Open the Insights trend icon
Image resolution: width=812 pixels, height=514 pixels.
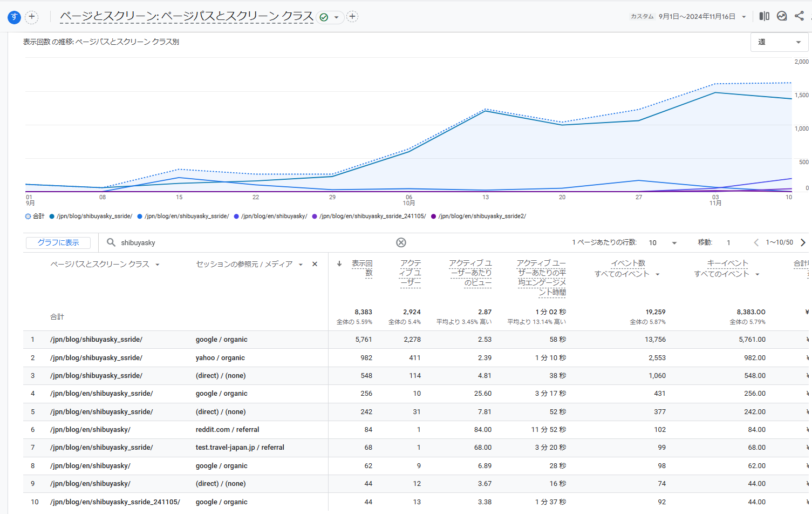[781, 16]
